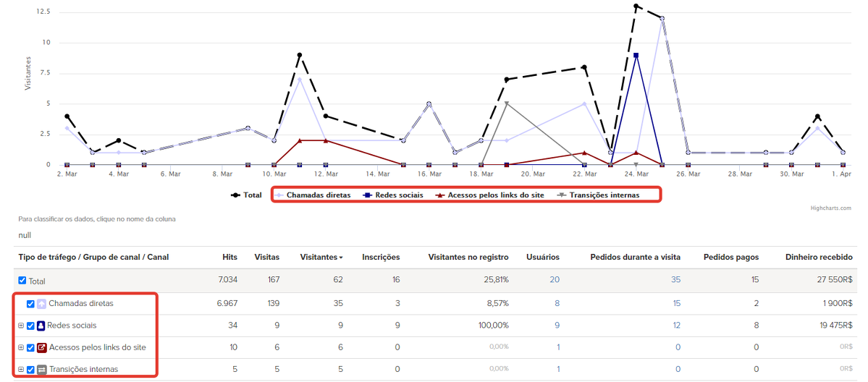Screen dimensions: 868x382
Task: Uncheck the Total row checkbox
Action: click(22, 281)
